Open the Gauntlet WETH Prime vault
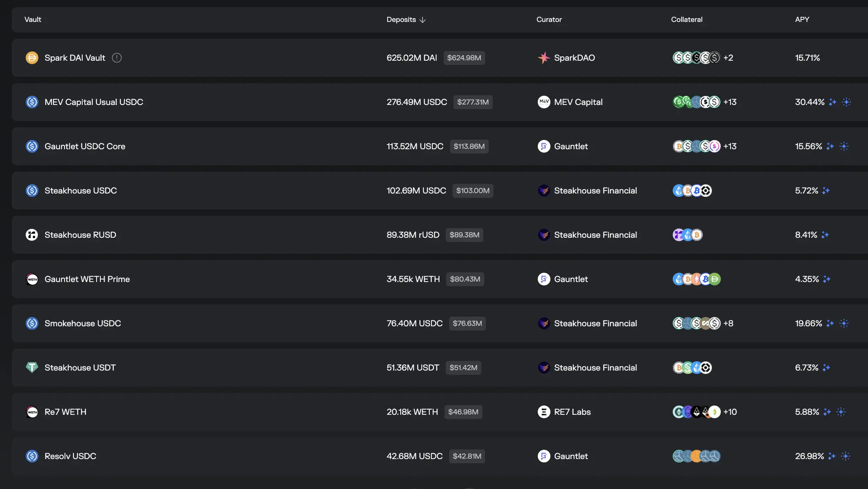Viewport: 868px width, 489px height. pyautogui.click(x=87, y=279)
